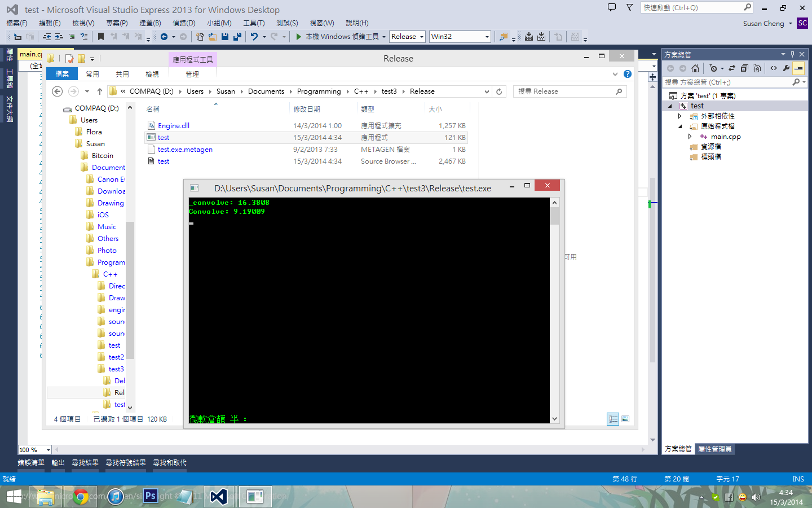Click the Documents breadcrumb in address bar
This screenshot has width=812, height=508.
pos(266,91)
